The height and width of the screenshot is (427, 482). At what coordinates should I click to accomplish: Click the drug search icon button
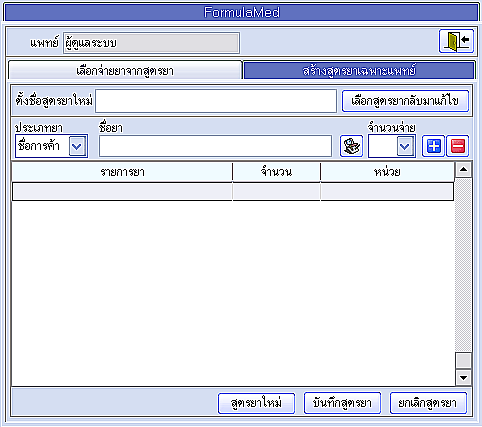(x=351, y=146)
